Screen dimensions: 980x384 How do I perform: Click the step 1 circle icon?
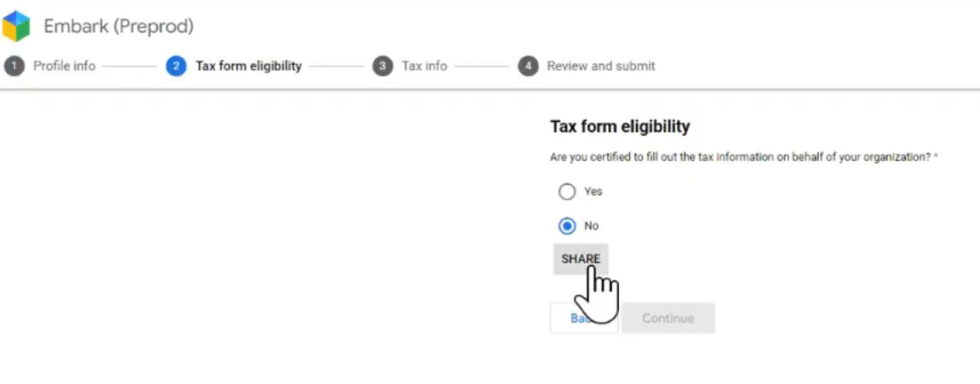point(13,66)
